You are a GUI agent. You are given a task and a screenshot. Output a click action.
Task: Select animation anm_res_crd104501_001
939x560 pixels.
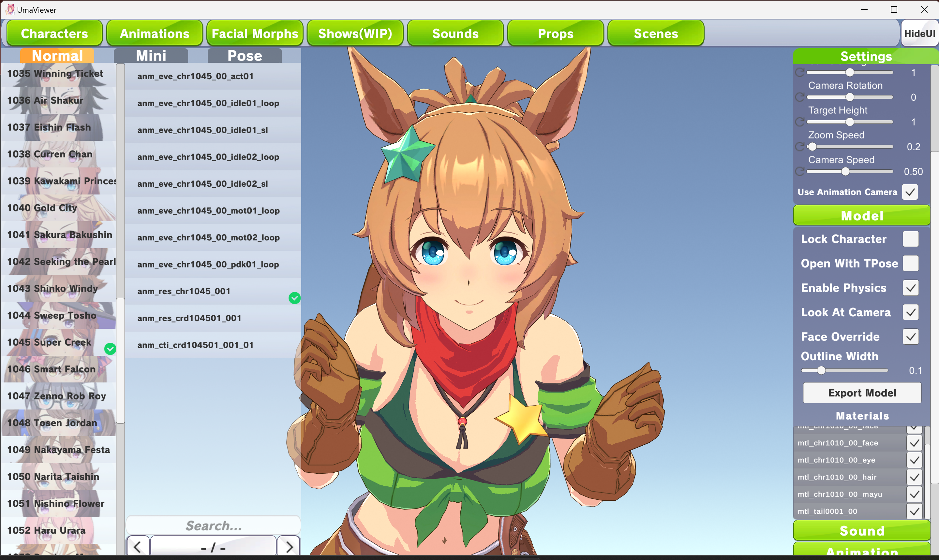[x=213, y=318]
